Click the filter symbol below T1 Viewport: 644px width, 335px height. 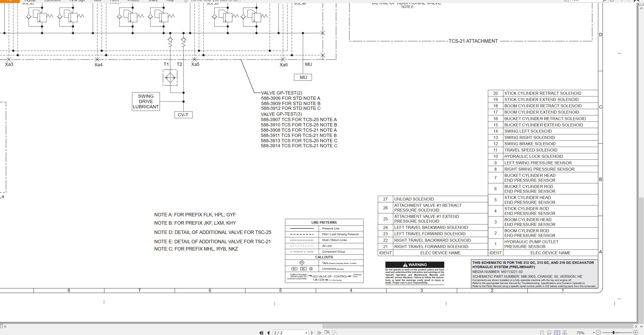[170, 78]
